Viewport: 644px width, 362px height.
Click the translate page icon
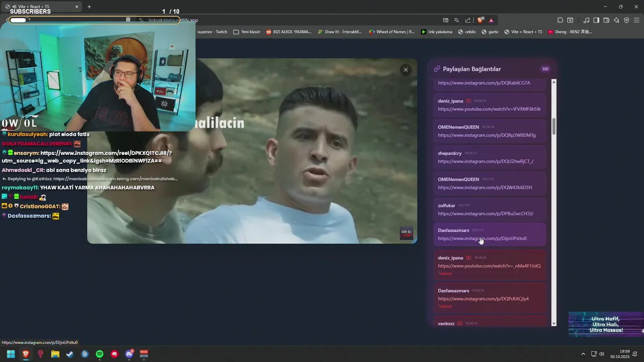coord(456,20)
